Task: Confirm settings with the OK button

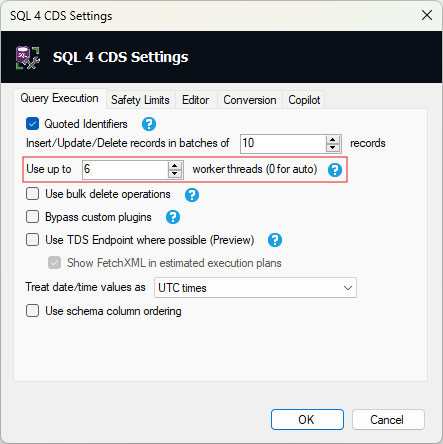Action: click(x=307, y=420)
